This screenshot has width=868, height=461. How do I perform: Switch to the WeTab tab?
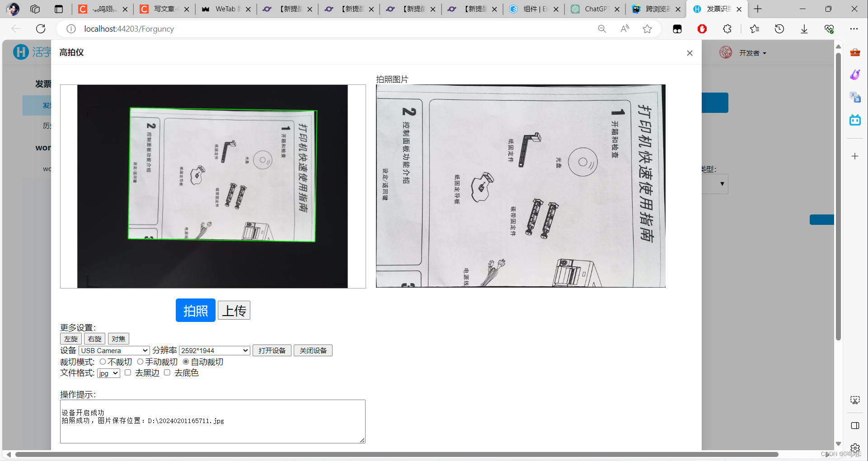point(226,9)
